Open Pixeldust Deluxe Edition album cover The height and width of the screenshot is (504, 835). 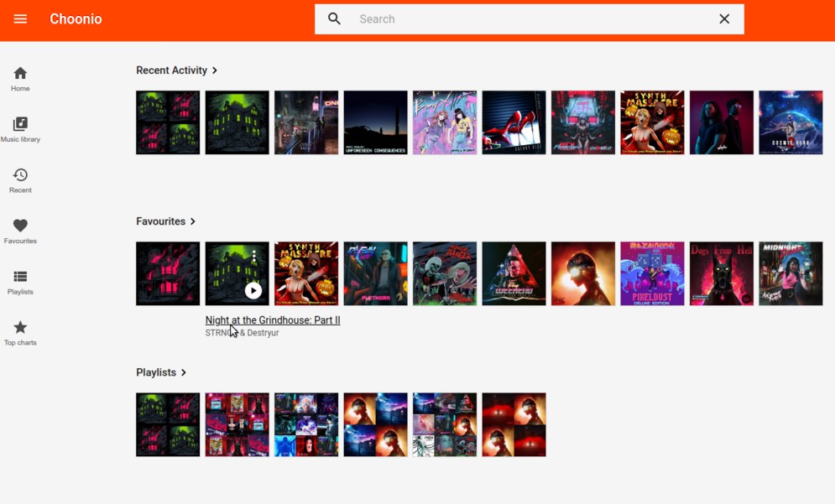coord(652,273)
